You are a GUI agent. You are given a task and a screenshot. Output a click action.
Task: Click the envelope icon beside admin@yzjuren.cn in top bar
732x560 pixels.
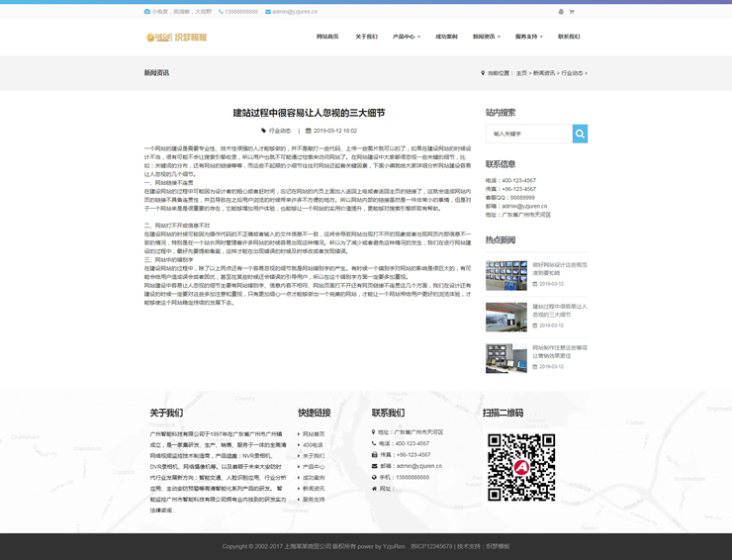point(268,12)
